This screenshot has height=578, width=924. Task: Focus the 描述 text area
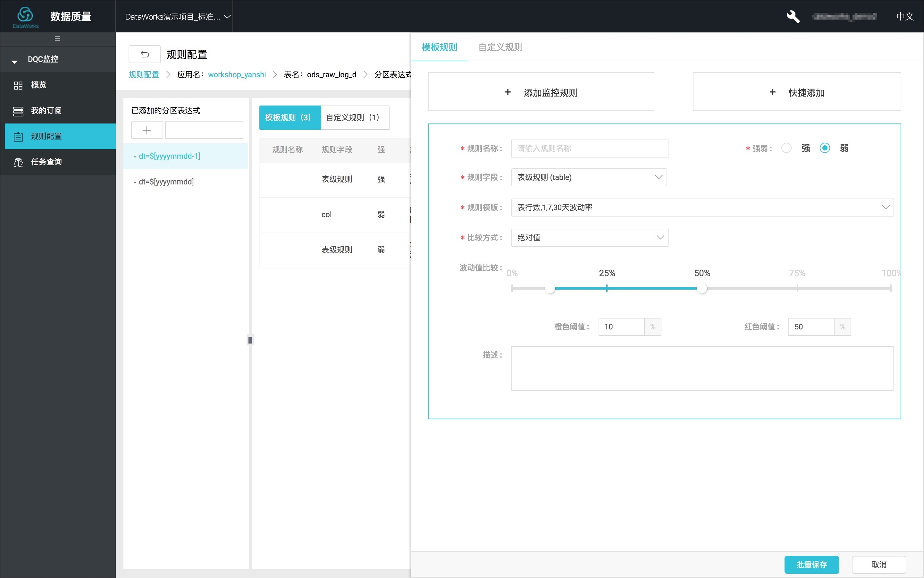[x=702, y=369]
